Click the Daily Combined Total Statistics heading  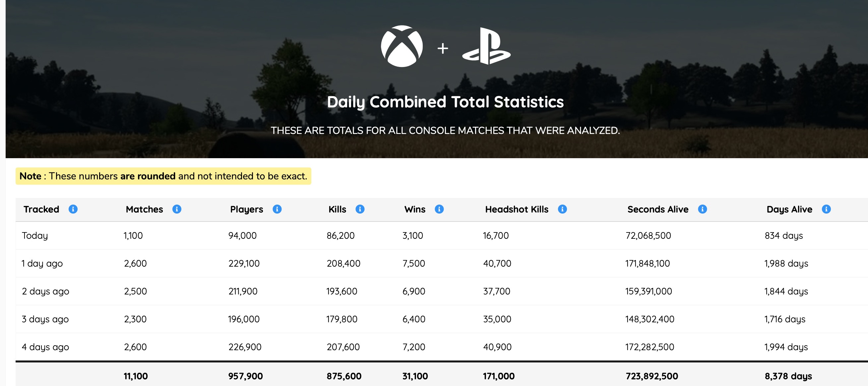click(x=445, y=102)
